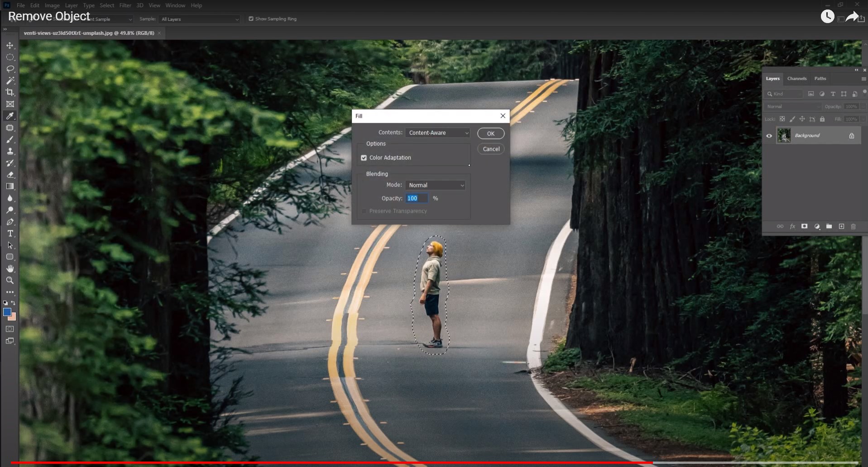Open the Select menu
The width and height of the screenshot is (868, 467).
107,5
